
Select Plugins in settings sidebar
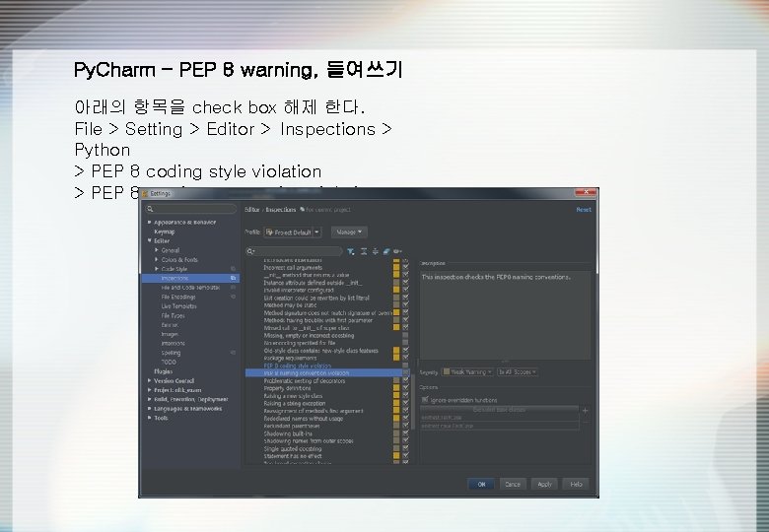click(x=163, y=371)
